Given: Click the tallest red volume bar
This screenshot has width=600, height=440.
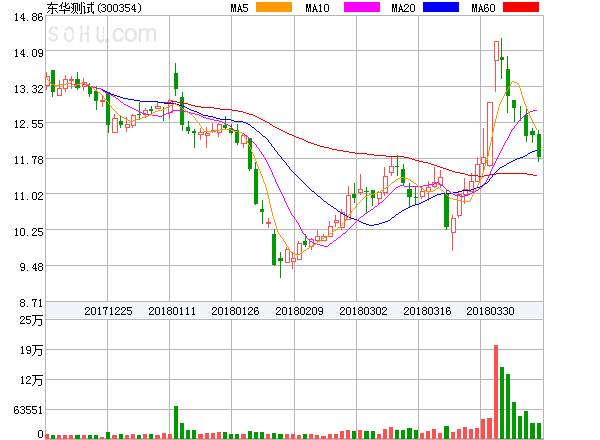Looking at the screenshot, I should (496, 392).
